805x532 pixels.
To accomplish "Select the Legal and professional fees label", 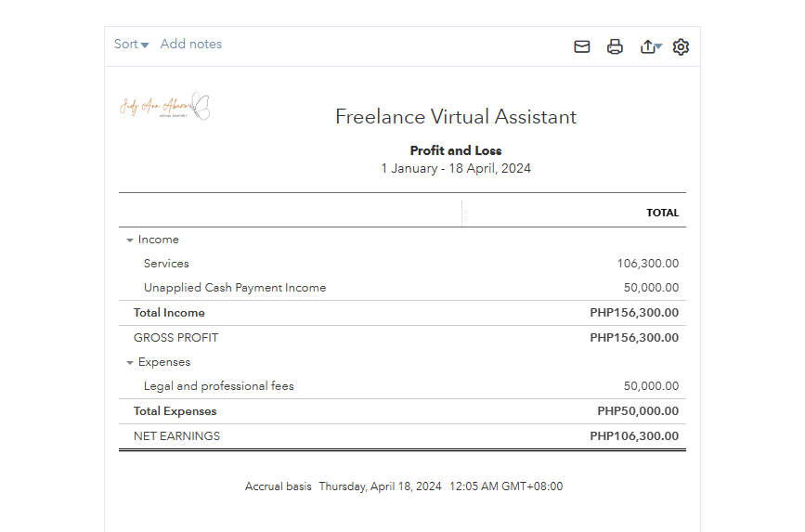I will pyautogui.click(x=218, y=386).
